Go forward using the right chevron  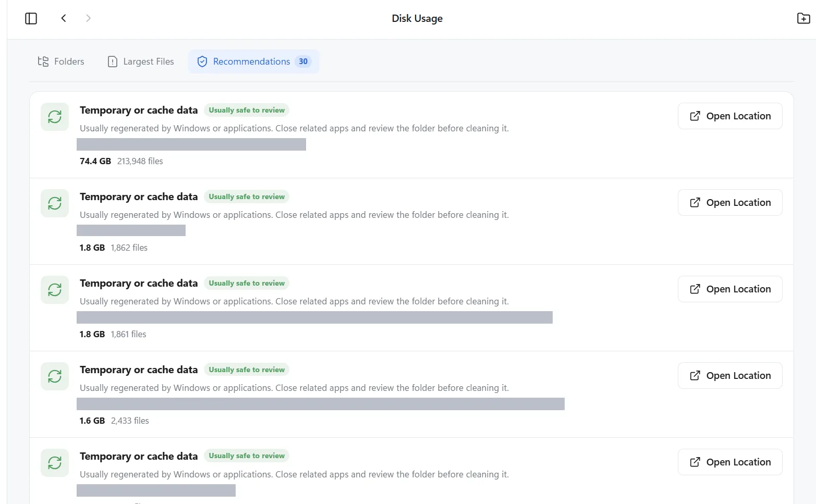click(88, 18)
